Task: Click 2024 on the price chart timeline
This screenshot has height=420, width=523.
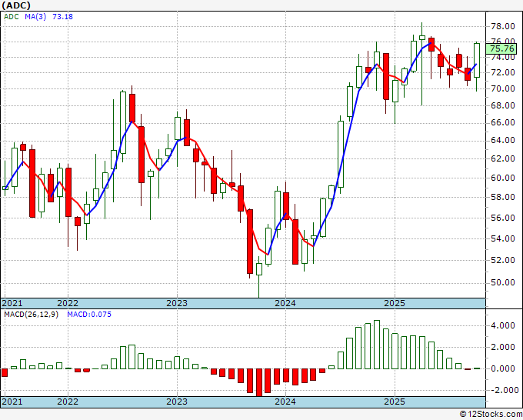Action: coord(285,303)
